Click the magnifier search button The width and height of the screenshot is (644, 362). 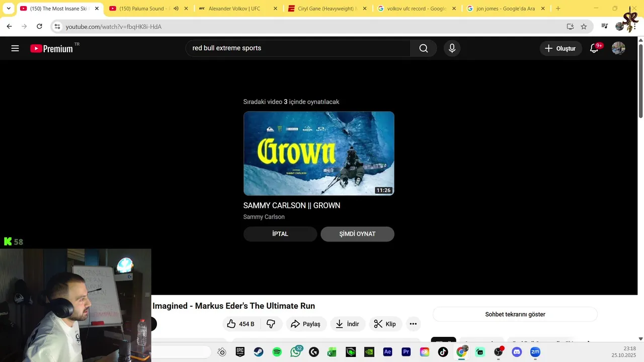coord(424,48)
